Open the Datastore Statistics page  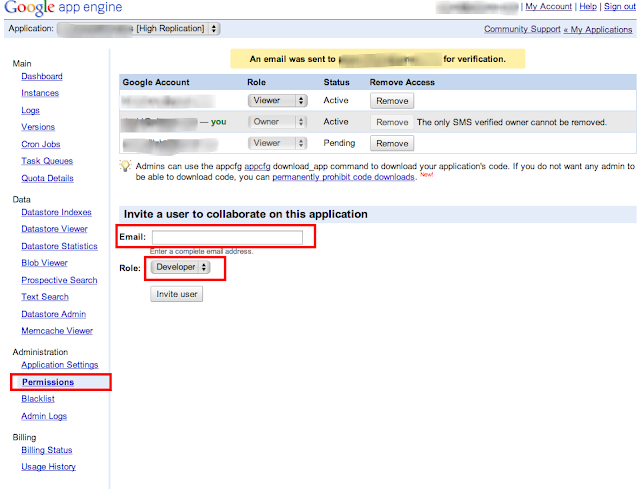59,246
